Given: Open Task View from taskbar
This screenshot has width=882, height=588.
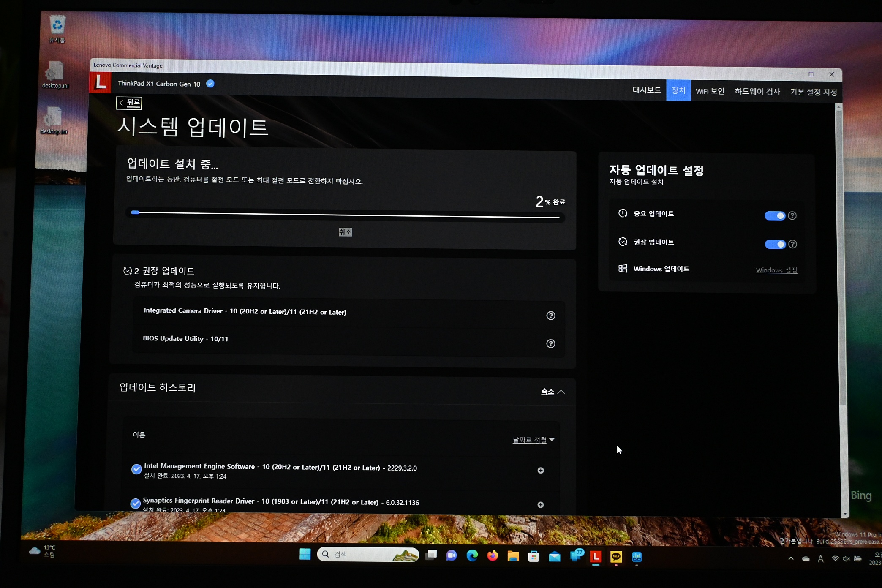Looking at the screenshot, I should pyautogui.click(x=431, y=555).
